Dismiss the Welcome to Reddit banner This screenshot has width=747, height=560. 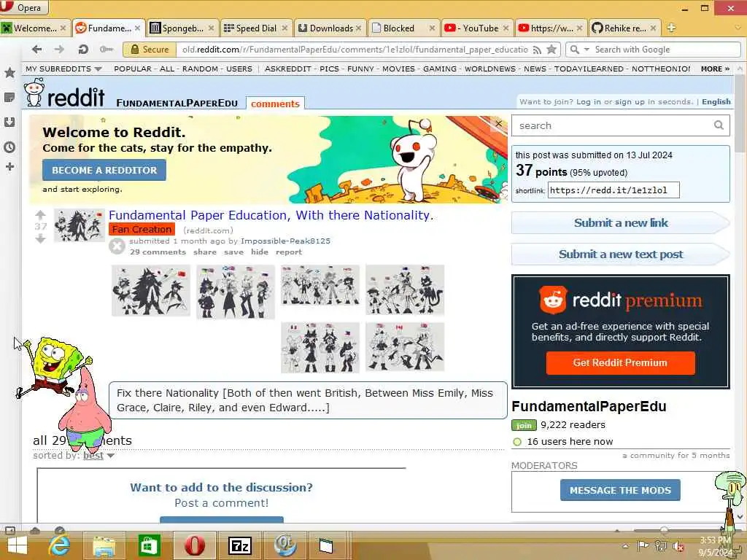pos(498,124)
